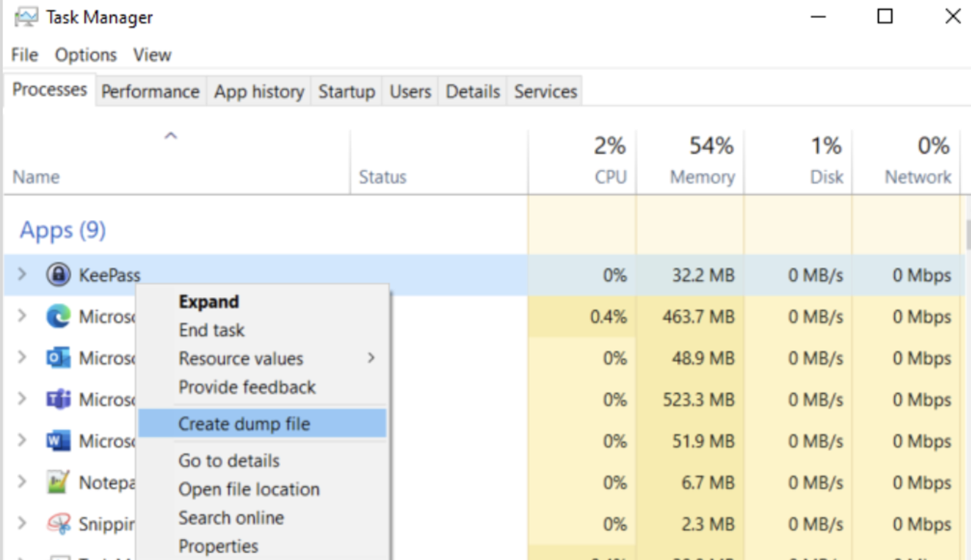Viewport: 971px width, 560px height.
Task: Click the Apps (9) group heading
Action: click(62, 230)
